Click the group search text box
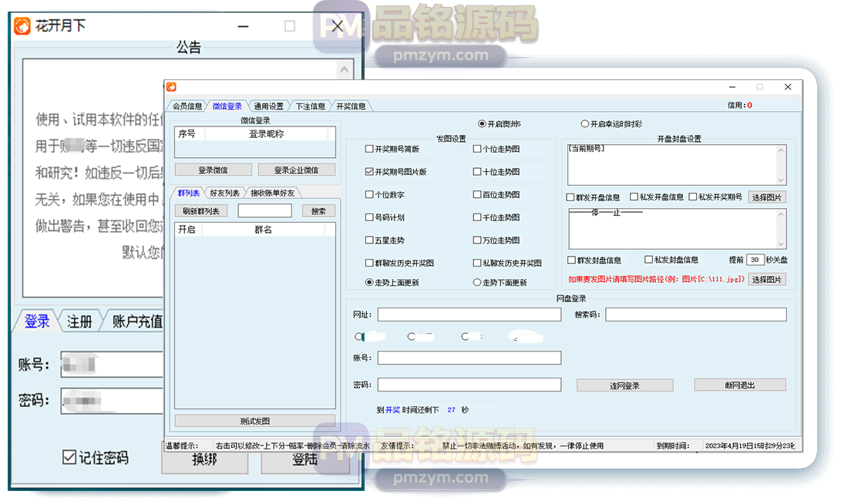Screen dimensions: 851x504 pos(265,210)
